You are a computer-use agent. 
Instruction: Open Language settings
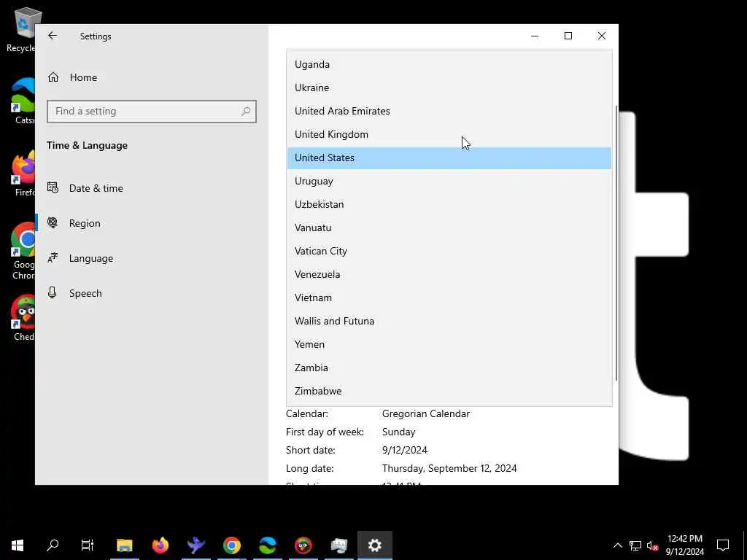pyautogui.click(x=152, y=258)
